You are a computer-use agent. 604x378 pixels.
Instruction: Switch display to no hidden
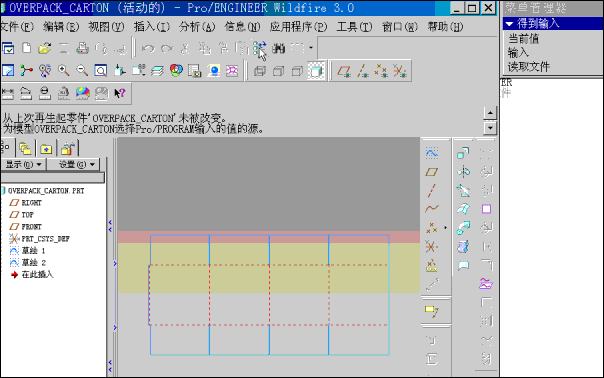(x=297, y=71)
